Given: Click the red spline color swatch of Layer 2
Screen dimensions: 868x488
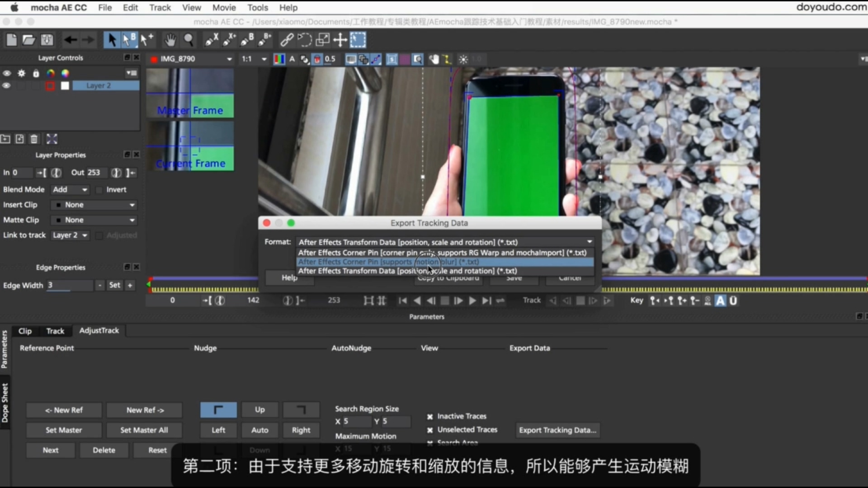Looking at the screenshot, I should pos(50,86).
